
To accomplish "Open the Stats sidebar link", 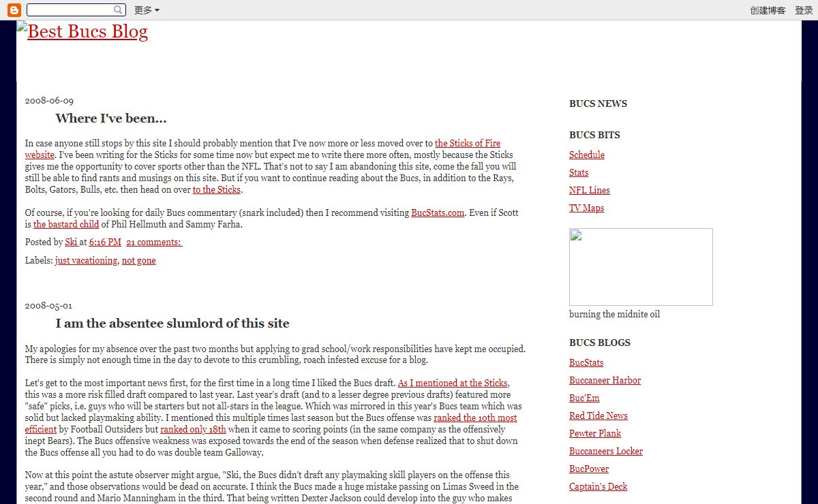I will (579, 172).
